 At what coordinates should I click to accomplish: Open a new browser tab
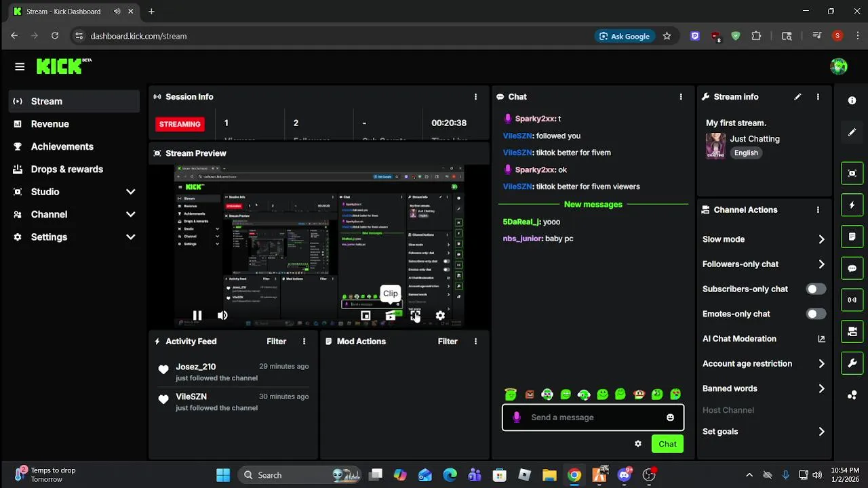151,12
